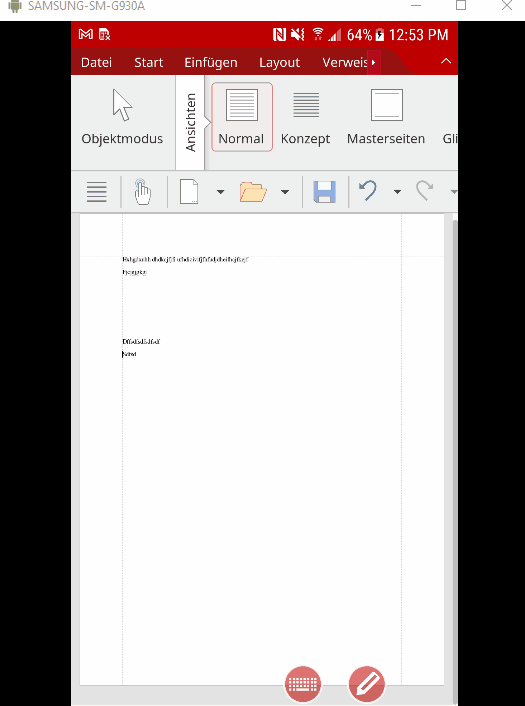Create a new document
This screenshot has height=706, width=525.
point(189,192)
